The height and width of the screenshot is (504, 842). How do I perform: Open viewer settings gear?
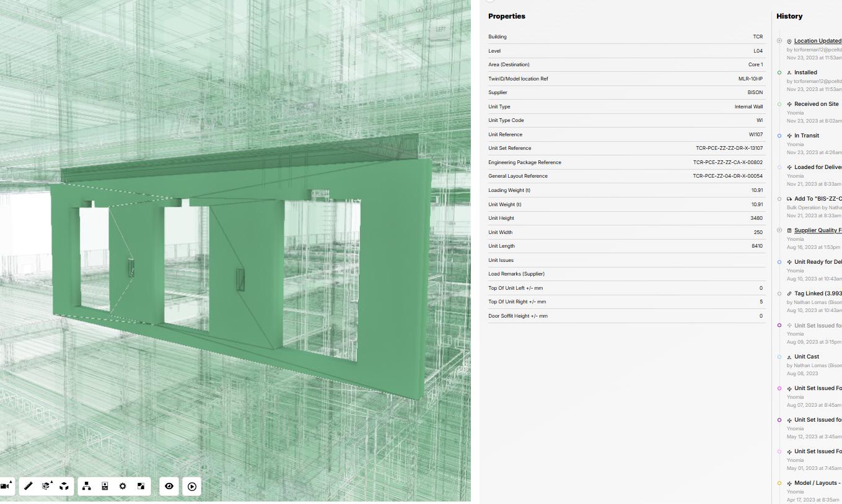tap(123, 487)
